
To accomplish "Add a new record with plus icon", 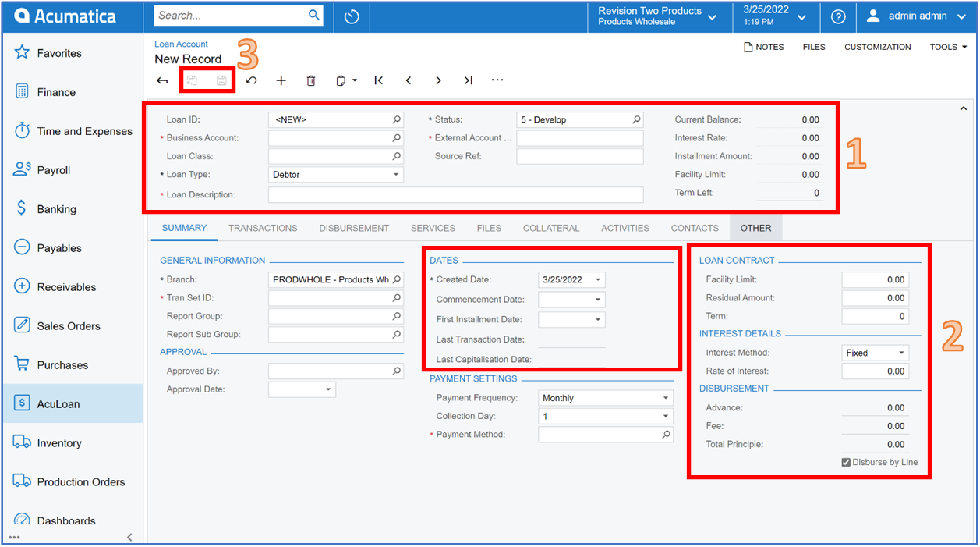I will pos(281,80).
